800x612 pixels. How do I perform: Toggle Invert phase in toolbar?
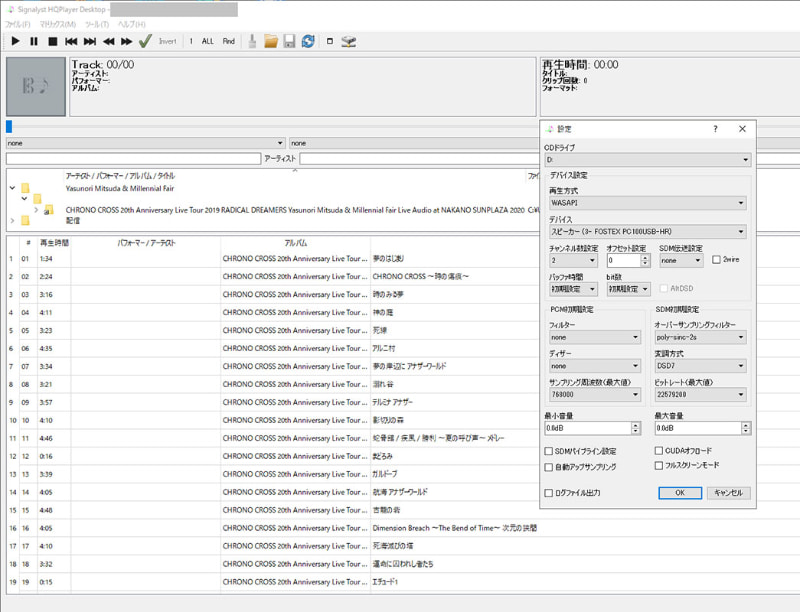[167, 41]
